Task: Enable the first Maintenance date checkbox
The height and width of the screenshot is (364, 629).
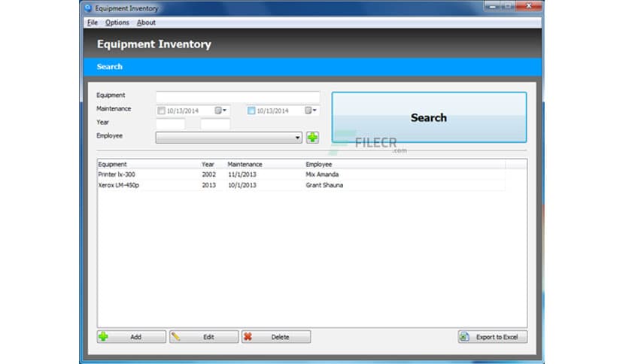Action: [x=161, y=111]
